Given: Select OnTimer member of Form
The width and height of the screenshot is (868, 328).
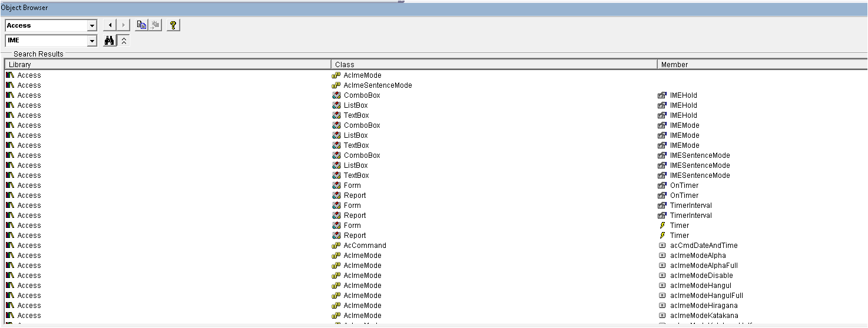Looking at the screenshot, I should click(684, 185).
